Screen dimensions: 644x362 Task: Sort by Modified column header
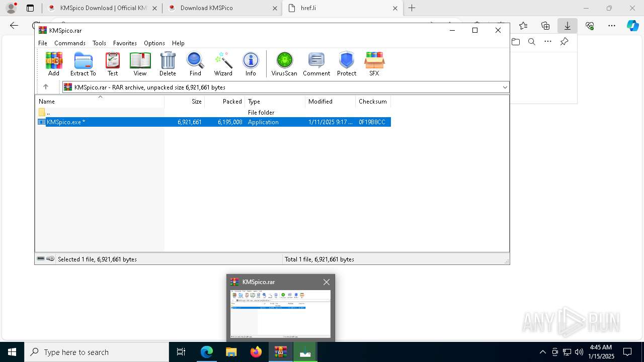point(331,102)
